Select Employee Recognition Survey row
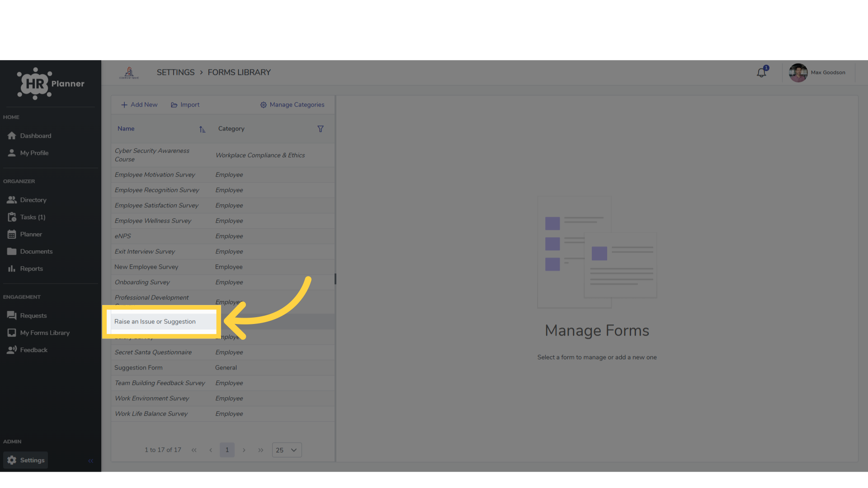Screen dimensions: 868x488 tap(223, 190)
